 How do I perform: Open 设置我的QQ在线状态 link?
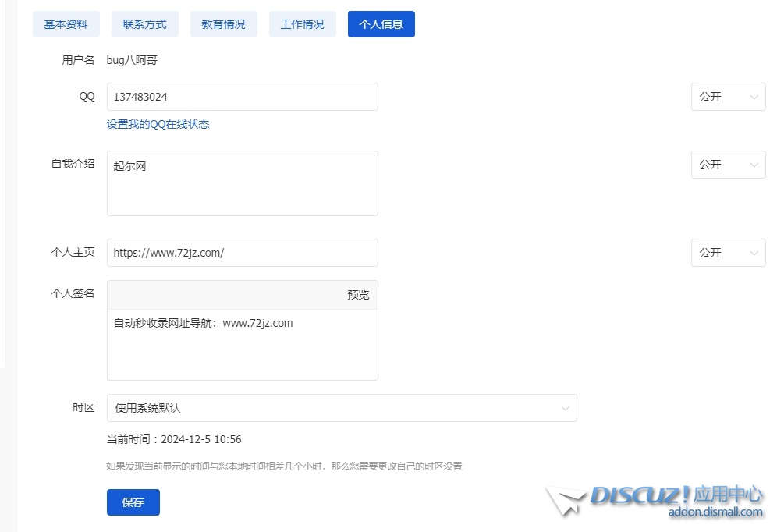[158, 124]
